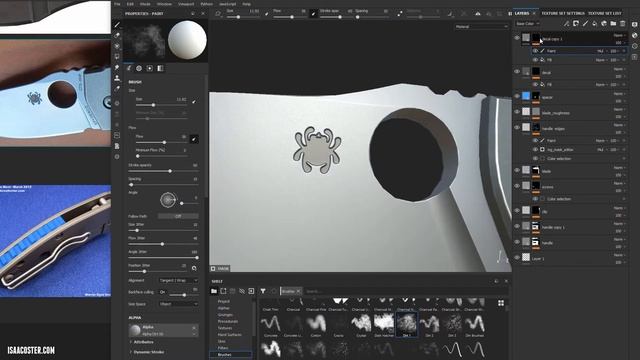This screenshot has width=640, height=360.
Task: Select the Paint brush tool in left toolbar
Action: [x=117, y=25]
